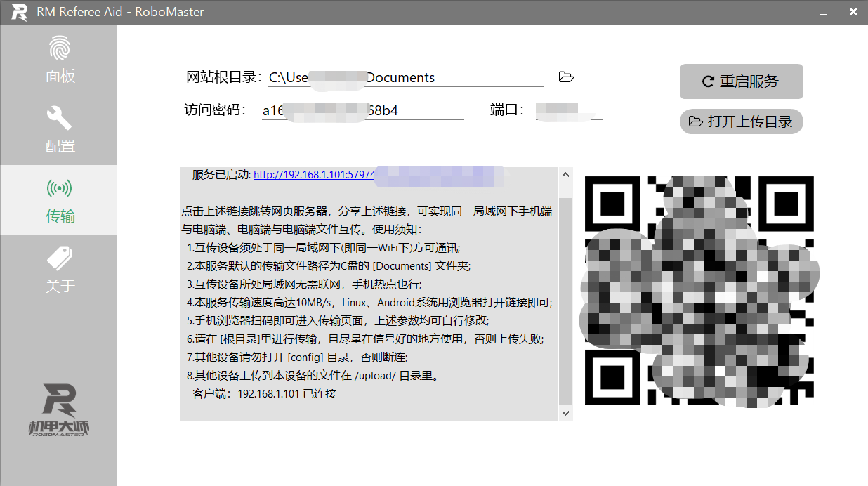
Task: Open the 面板 (panel) sidebar tab
Action: pos(58,60)
